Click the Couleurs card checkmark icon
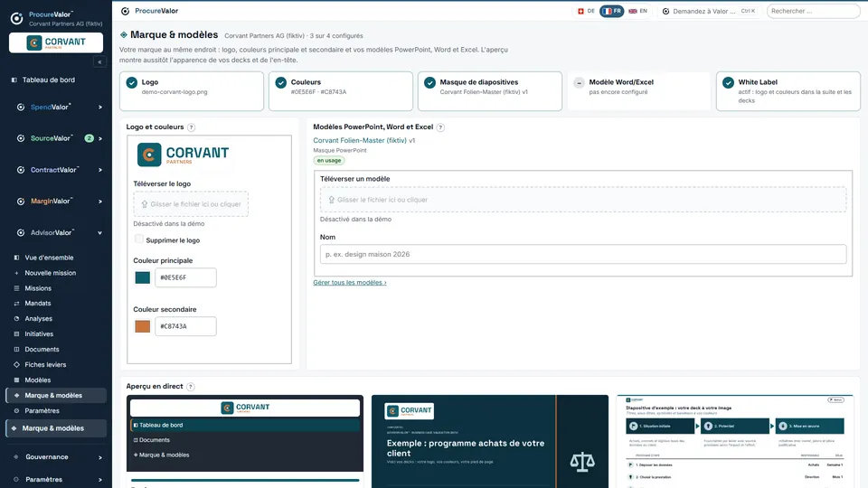 click(x=280, y=82)
